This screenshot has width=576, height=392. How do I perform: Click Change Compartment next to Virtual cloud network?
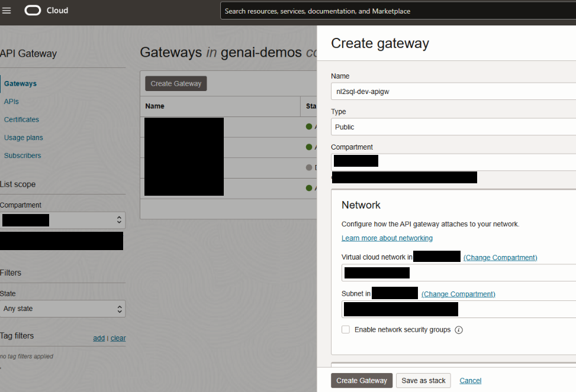[500, 257]
